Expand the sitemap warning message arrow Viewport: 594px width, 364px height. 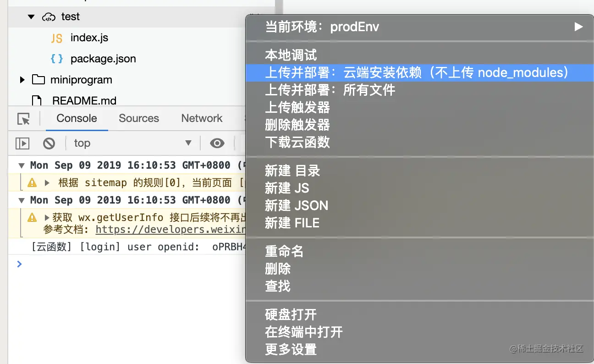tap(47, 183)
